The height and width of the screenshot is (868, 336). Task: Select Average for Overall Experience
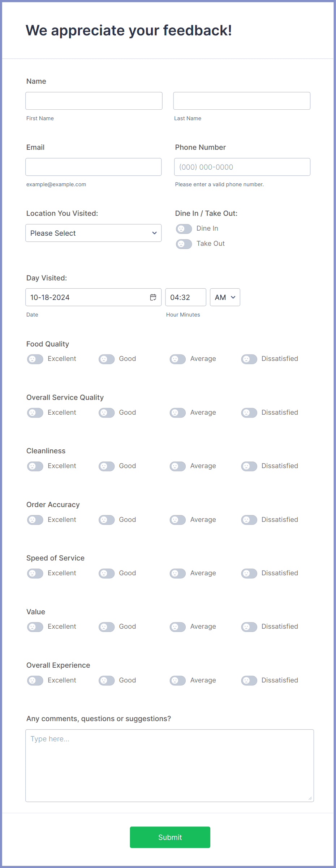coord(178,680)
